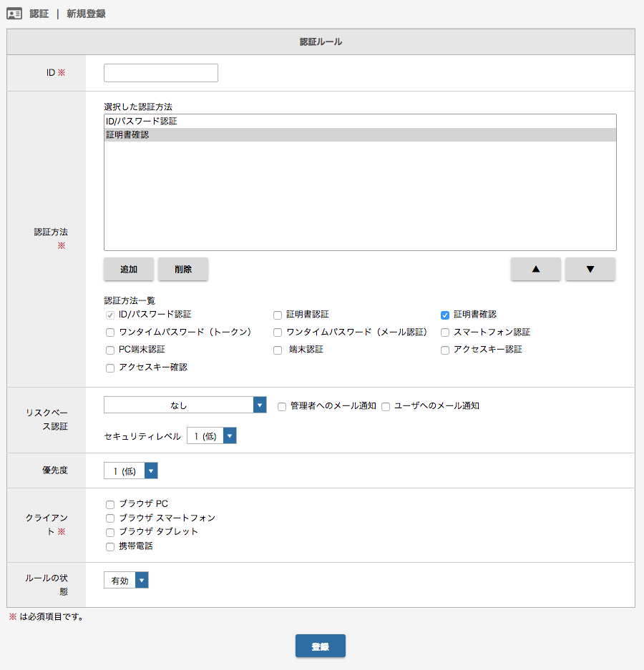The image size is (644, 670).
Task: Check the 証明書認証 checkbox
Action: tap(278, 315)
